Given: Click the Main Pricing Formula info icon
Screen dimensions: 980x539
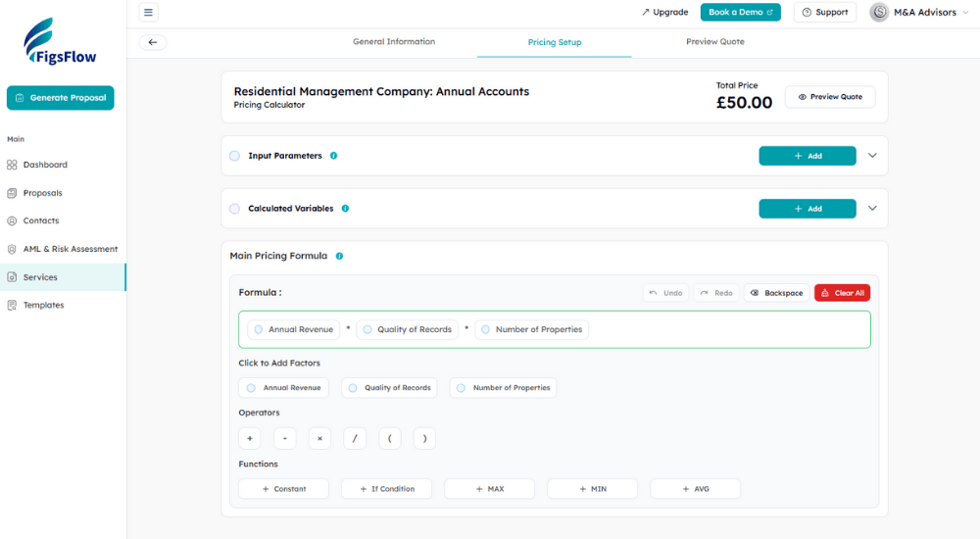Looking at the screenshot, I should coord(339,256).
